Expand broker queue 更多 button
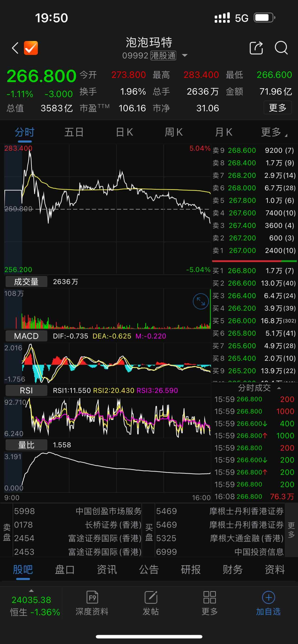Screen dimensions: 298x644 291,530
